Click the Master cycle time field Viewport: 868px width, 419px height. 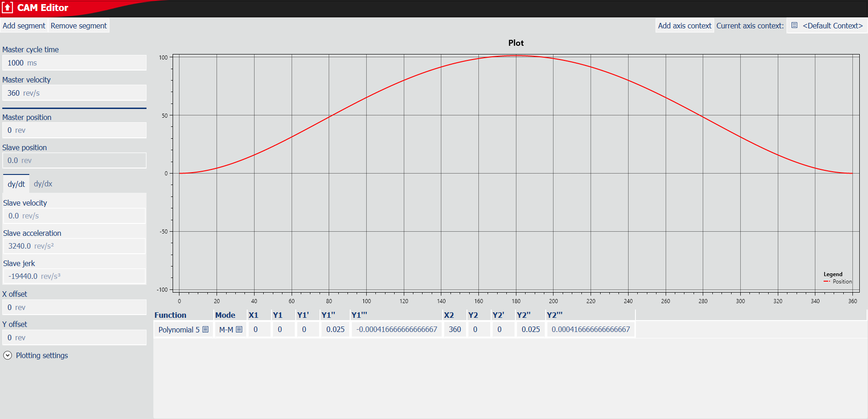click(x=74, y=63)
